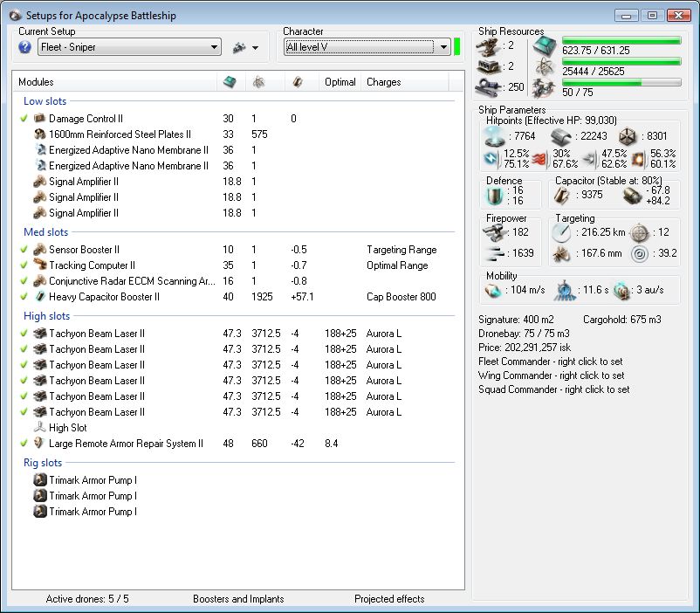This screenshot has width=700, height=613.
Task: Toggle the Damage Control II active checkmark
Action: coord(24,119)
